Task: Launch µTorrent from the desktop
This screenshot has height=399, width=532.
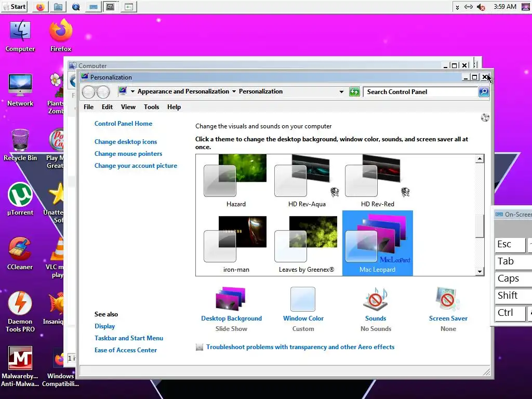Action: [20, 199]
